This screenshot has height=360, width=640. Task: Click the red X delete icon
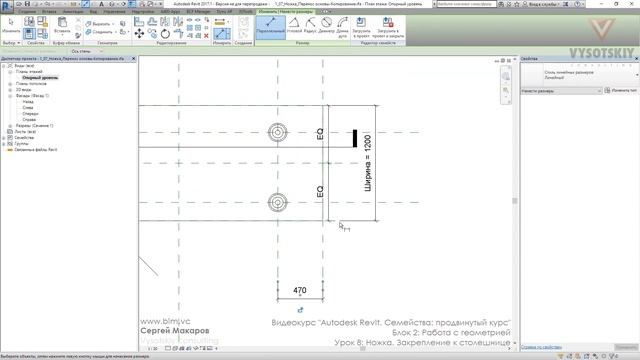[x=206, y=36]
